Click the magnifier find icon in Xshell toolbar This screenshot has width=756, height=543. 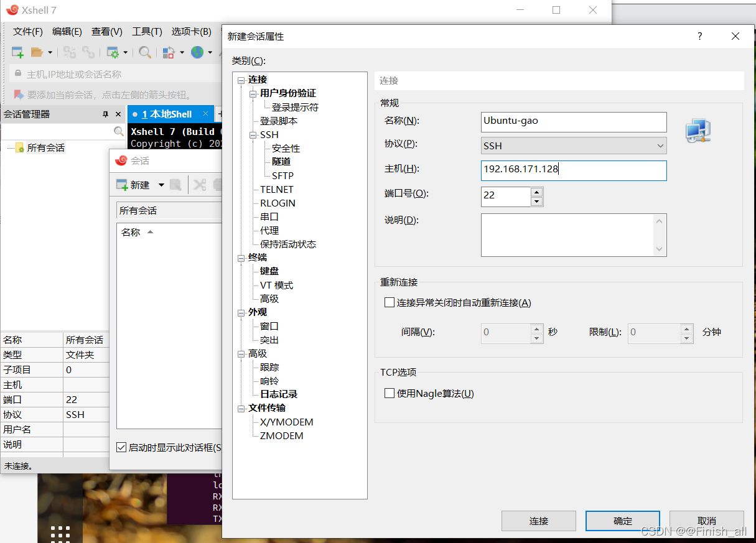pyautogui.click(x=145, y=52)
